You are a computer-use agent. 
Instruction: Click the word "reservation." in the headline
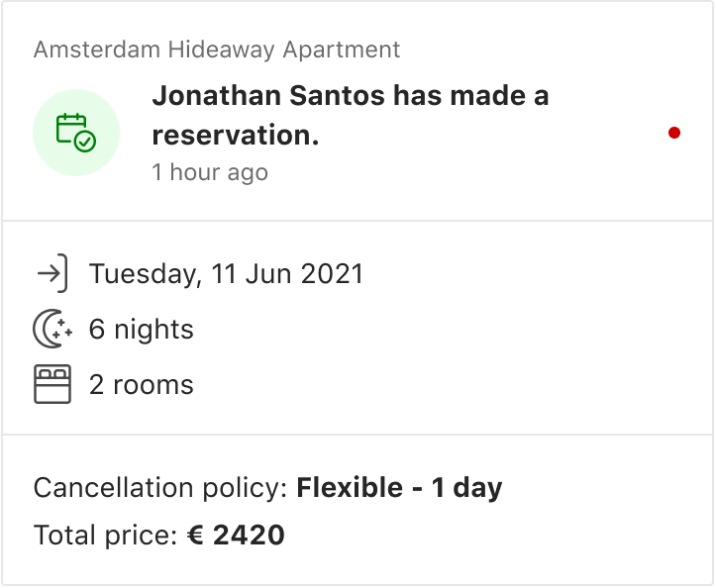pos(236,135)
